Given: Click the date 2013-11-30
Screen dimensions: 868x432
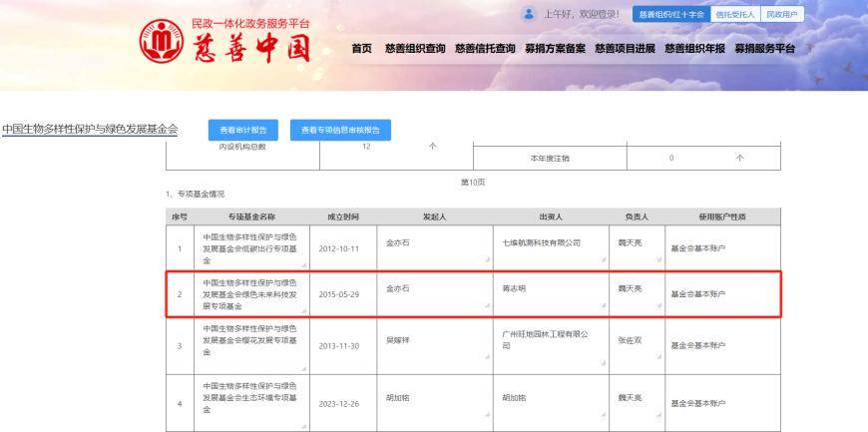Looking at the screenshot, I should point(339,346).
